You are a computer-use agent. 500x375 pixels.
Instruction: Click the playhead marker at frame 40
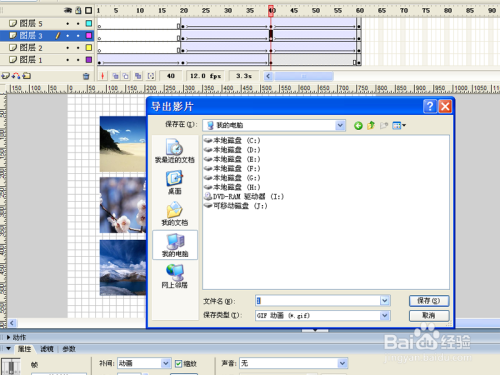click(x=271, y=10)
